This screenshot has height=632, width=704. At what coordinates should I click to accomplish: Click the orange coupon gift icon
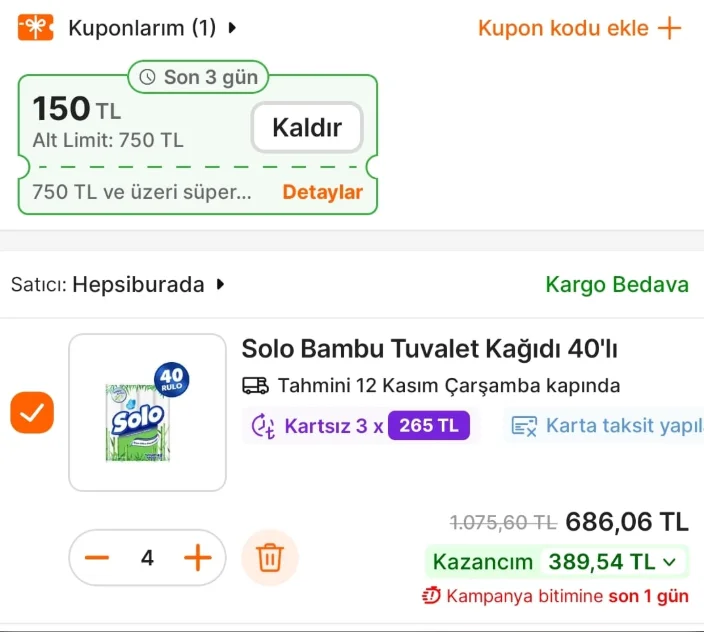point(36,28)
